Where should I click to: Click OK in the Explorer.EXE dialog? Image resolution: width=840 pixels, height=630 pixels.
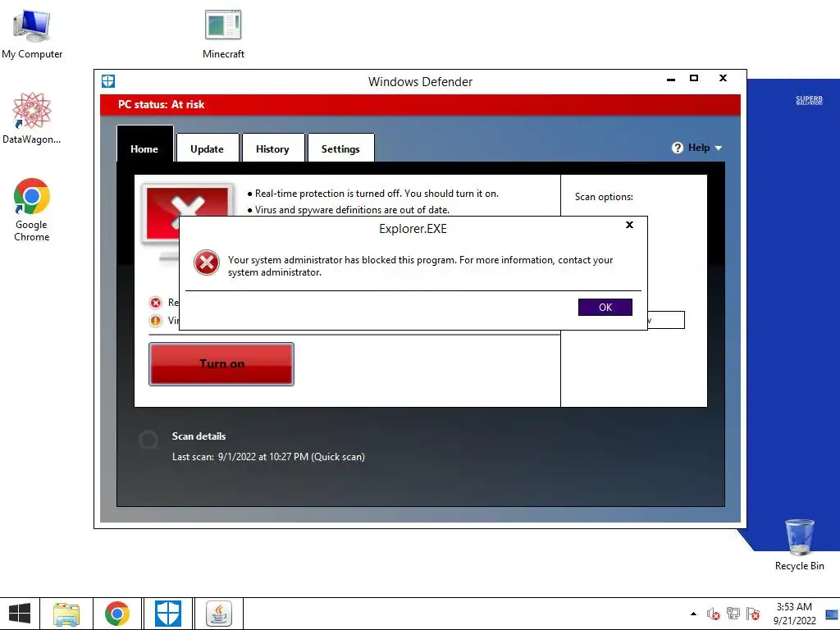[x=605, y=308]
